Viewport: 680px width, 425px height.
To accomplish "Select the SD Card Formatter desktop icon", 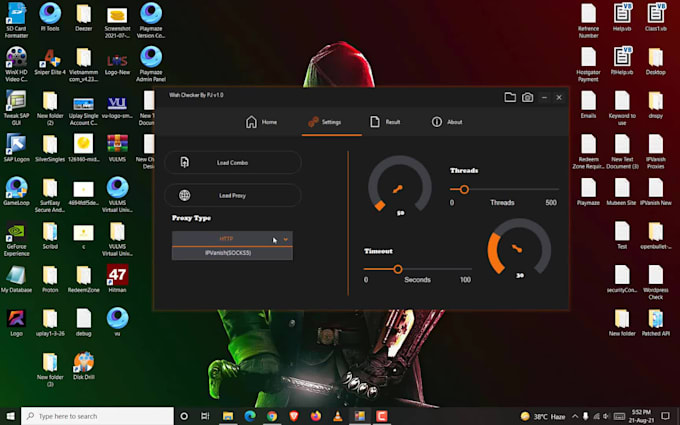I will 16,20.
